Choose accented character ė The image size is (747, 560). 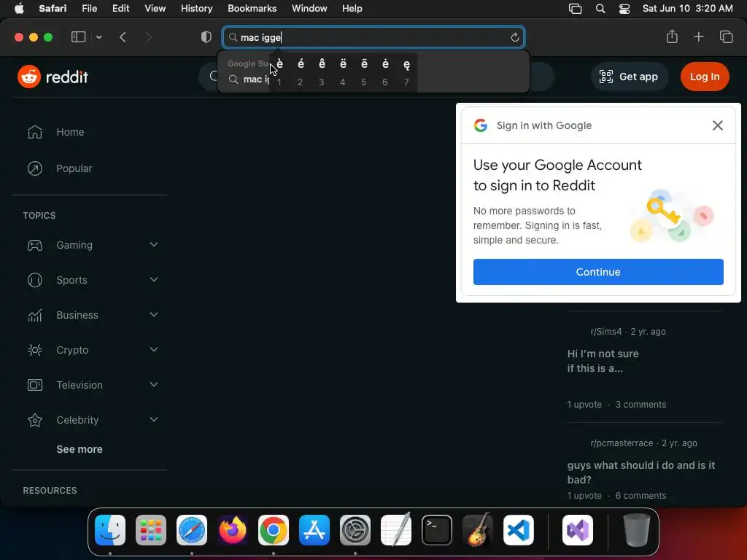tap(385, 72)
